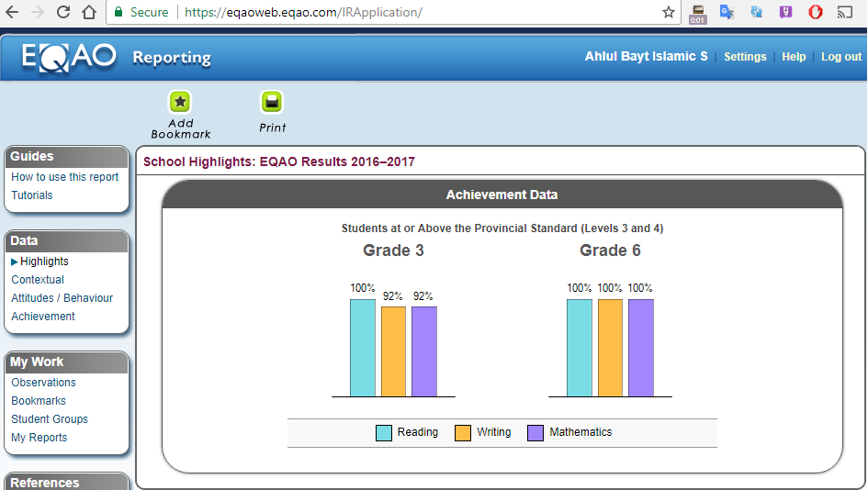
Task: Open Student Groups link
Action: tap(50, 419)
